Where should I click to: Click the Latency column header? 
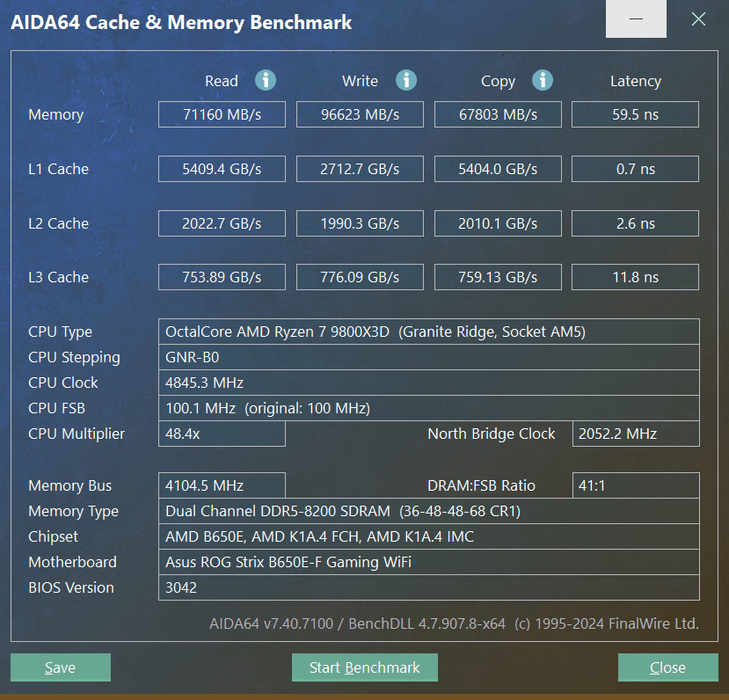636,81
